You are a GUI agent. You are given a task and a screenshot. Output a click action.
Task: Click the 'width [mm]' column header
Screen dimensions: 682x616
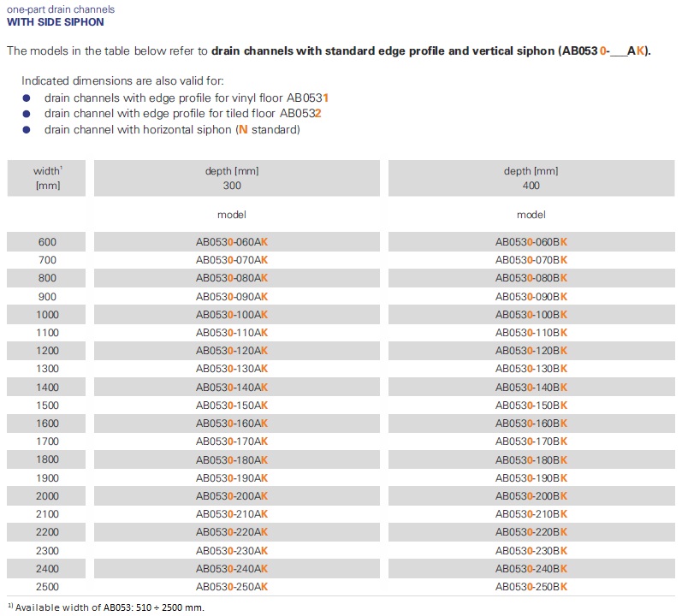coord(46,178)
